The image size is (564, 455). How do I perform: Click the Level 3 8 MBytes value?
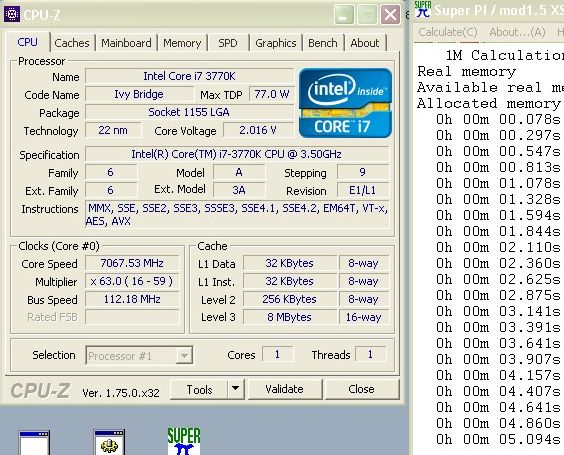pyautogui.click(x=290, y=317)
